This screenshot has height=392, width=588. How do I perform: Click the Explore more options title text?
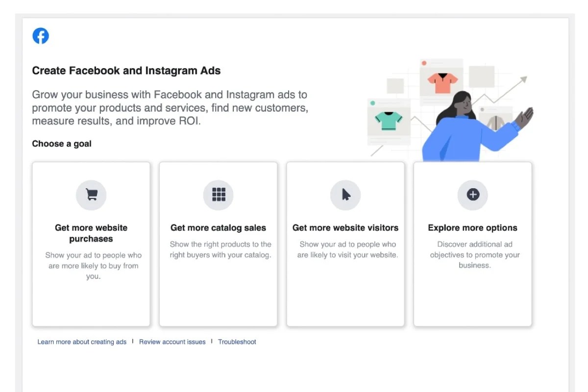pos(472,227)
